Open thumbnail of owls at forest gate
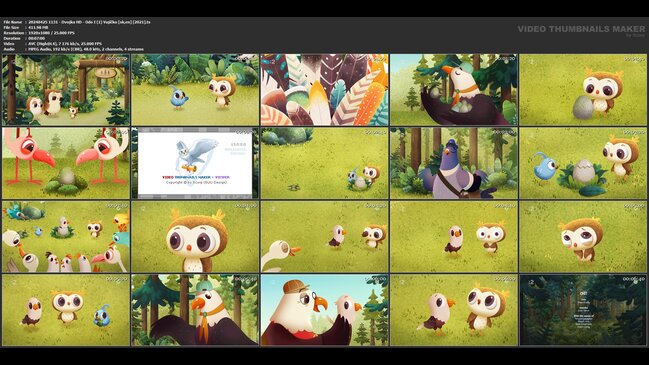The height and width of the screenshot is (365, 649). coord(66,90)
